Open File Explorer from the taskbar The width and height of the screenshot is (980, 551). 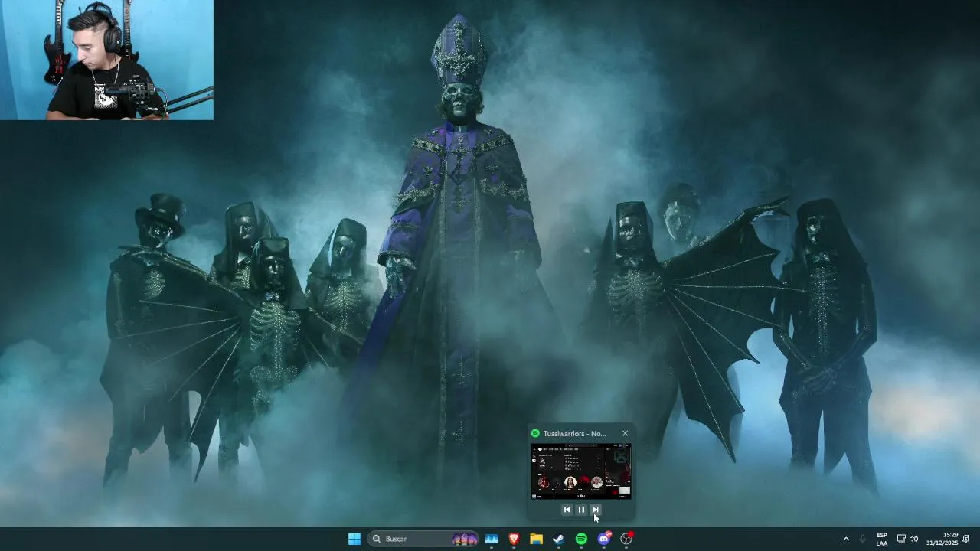(x=537, y=539)
